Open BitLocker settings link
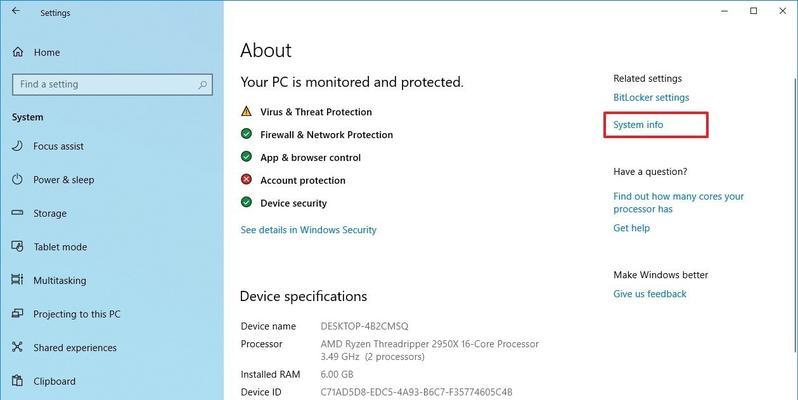This screenshot has height=400, width=798. point(651,97)
